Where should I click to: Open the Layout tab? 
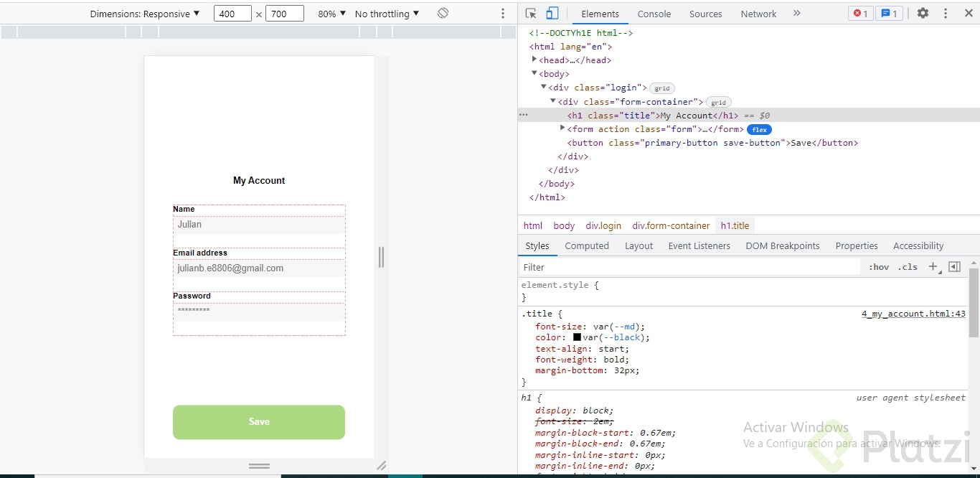click(639, 245)
